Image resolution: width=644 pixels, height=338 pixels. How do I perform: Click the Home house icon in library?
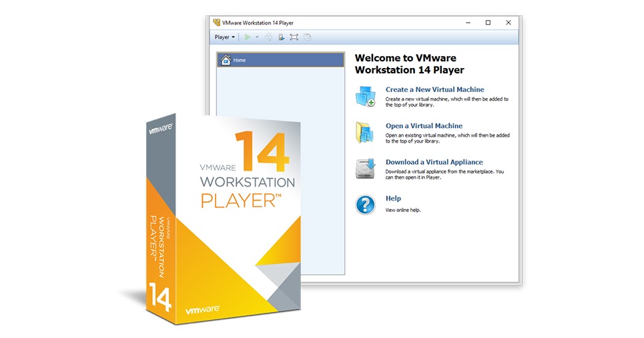click(226, 60)
